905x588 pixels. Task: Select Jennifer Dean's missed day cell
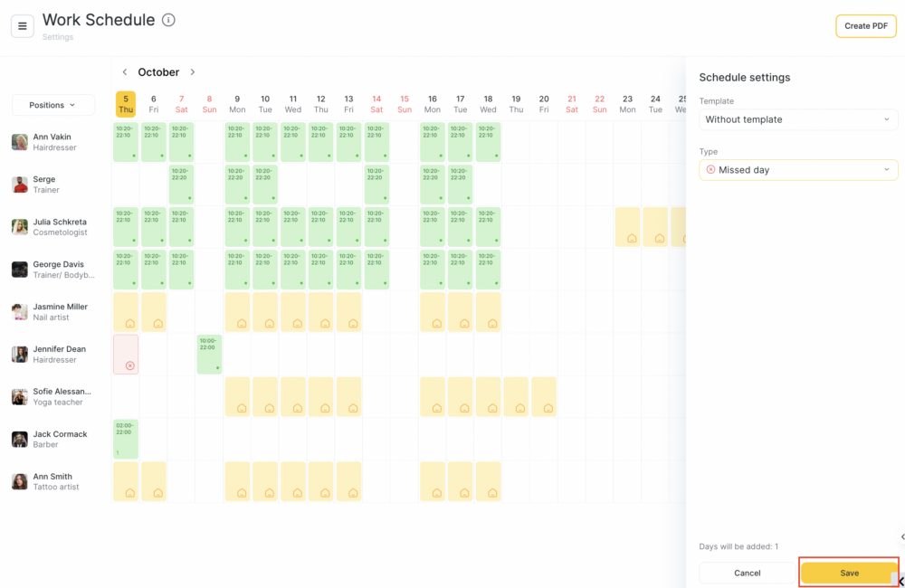click(x=126, y=354)
